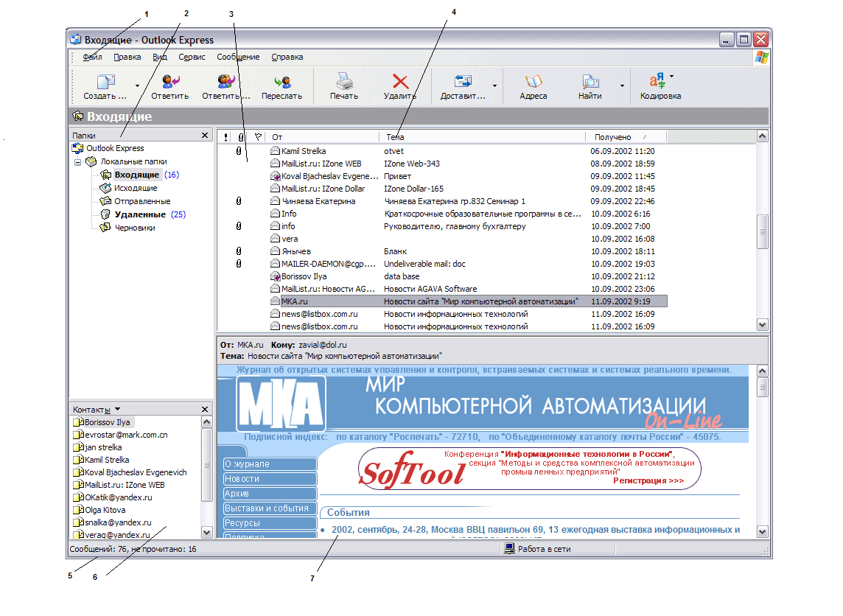Open the Контакты dropdown menu arrow
Image resolution: width=843 pixels, height=616 pixels.
coord(118,409)
